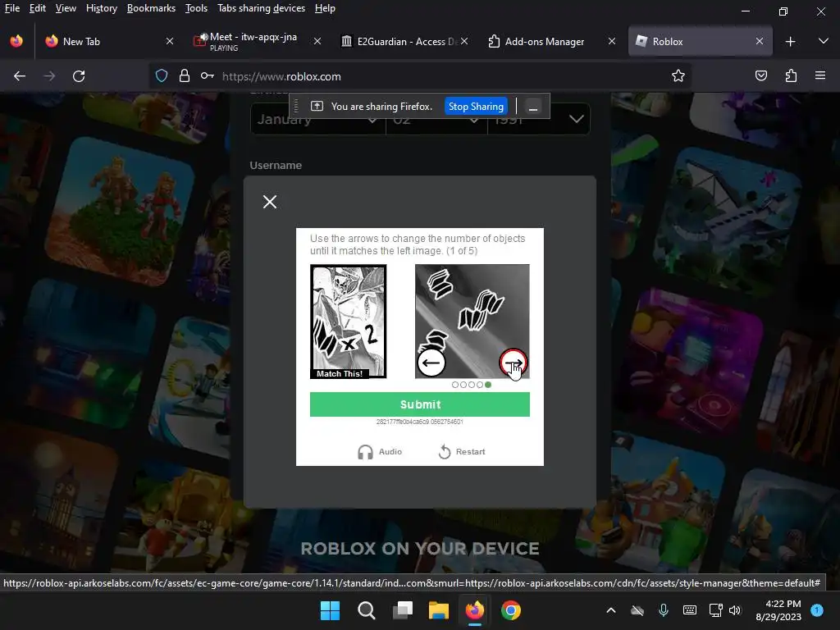Show site security info via padlock
The height and width of the screenshot is (630, 840).
[x=185, y=76]
